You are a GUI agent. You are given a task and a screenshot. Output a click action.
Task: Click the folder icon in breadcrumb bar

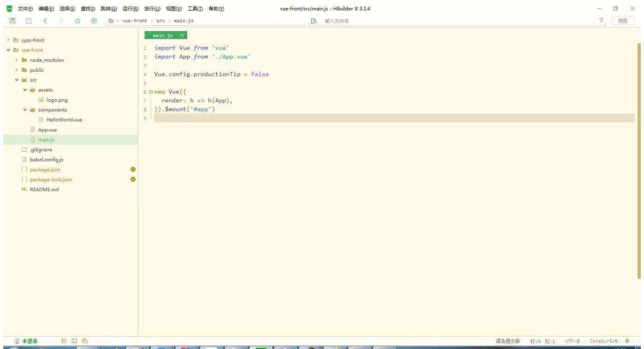(x=111, y=21)
